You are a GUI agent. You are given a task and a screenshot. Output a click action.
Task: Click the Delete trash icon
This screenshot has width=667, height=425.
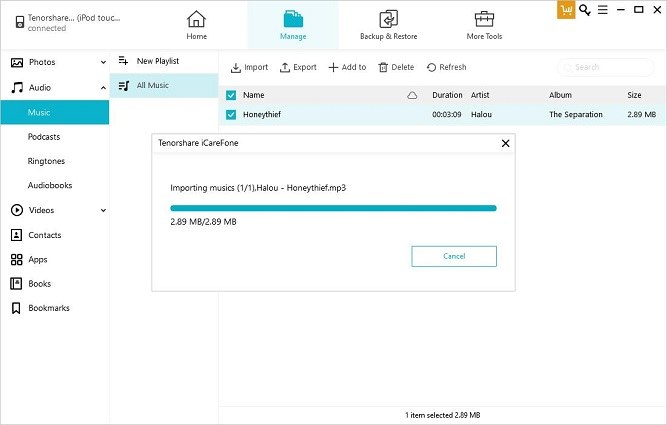pyautogui.click(x=383, y=67)
